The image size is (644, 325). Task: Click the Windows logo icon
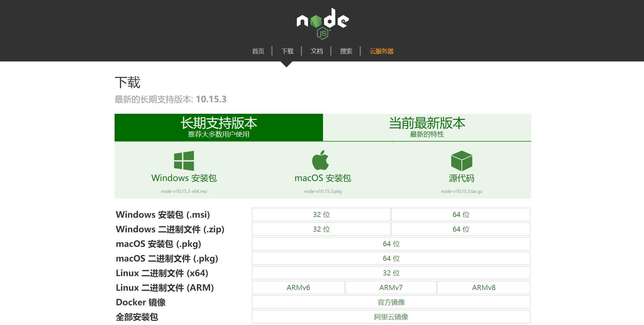coord(184,161)
